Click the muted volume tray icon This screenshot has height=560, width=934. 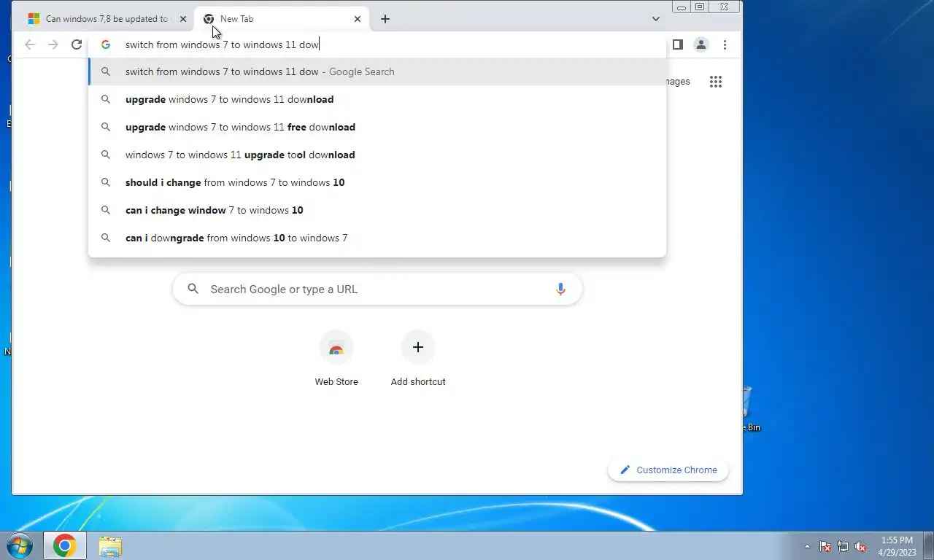[860, 546]
